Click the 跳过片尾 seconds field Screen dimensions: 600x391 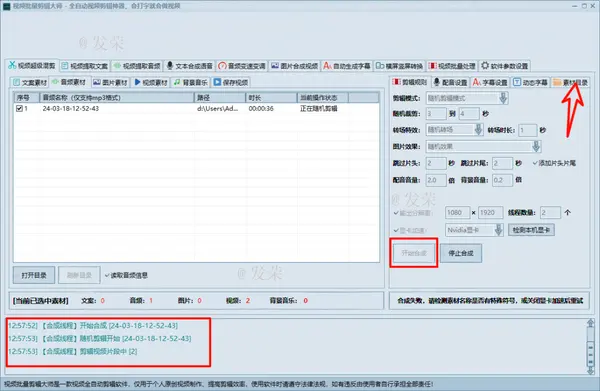(x=502, y=163)
